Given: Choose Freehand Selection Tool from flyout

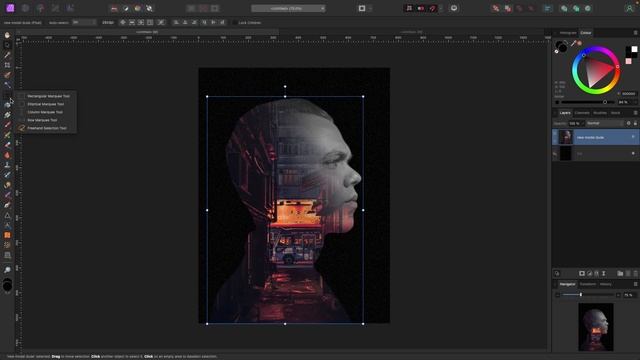Looking at the screenshot, I should tap(46, 128).
